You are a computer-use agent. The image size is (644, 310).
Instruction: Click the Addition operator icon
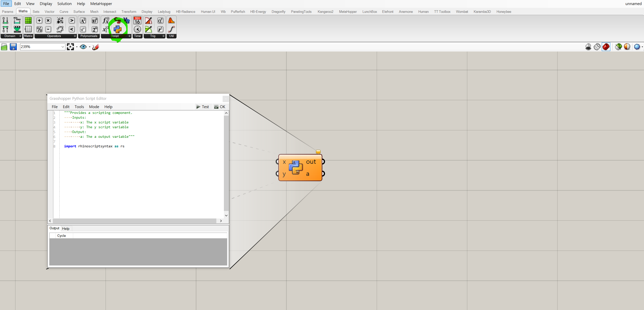point(39,20)
